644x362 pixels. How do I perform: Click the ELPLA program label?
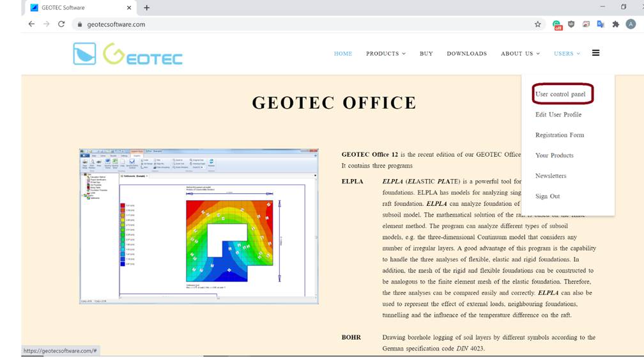coord(352,182)
